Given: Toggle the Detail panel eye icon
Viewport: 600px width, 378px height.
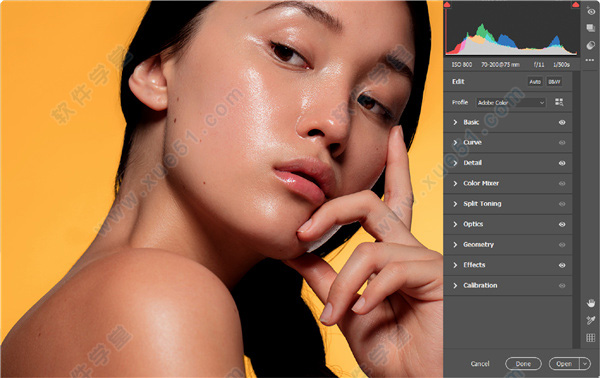Looking at the screenshot, I should (562, 163).
